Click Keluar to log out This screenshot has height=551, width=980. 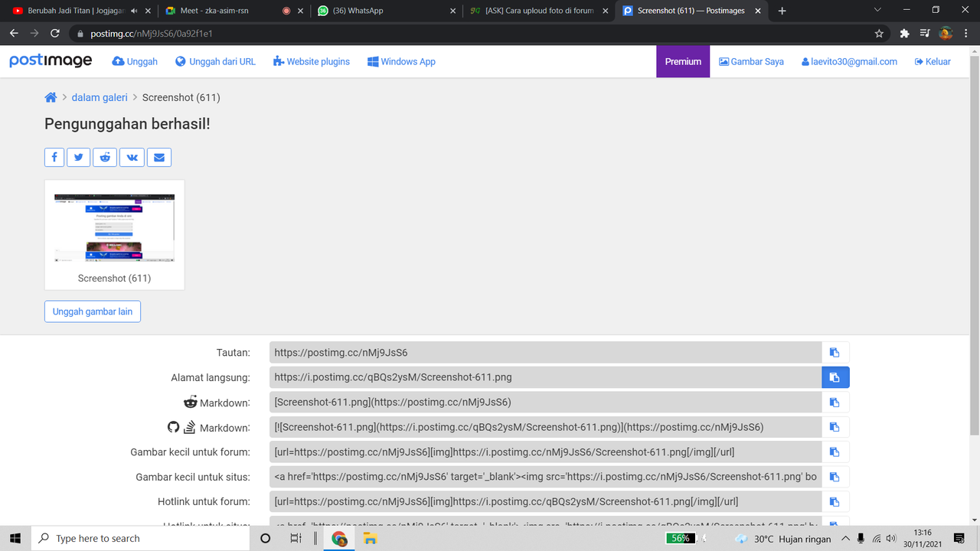933,61
